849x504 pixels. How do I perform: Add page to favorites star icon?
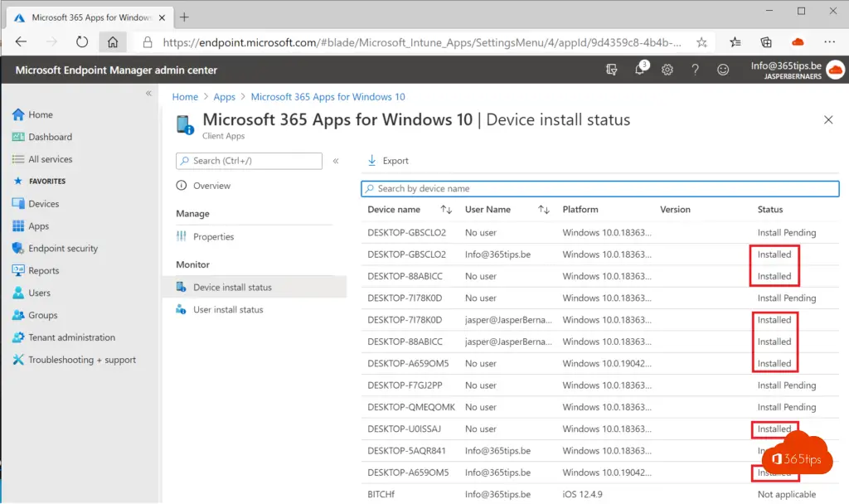(x=701, y=42)
